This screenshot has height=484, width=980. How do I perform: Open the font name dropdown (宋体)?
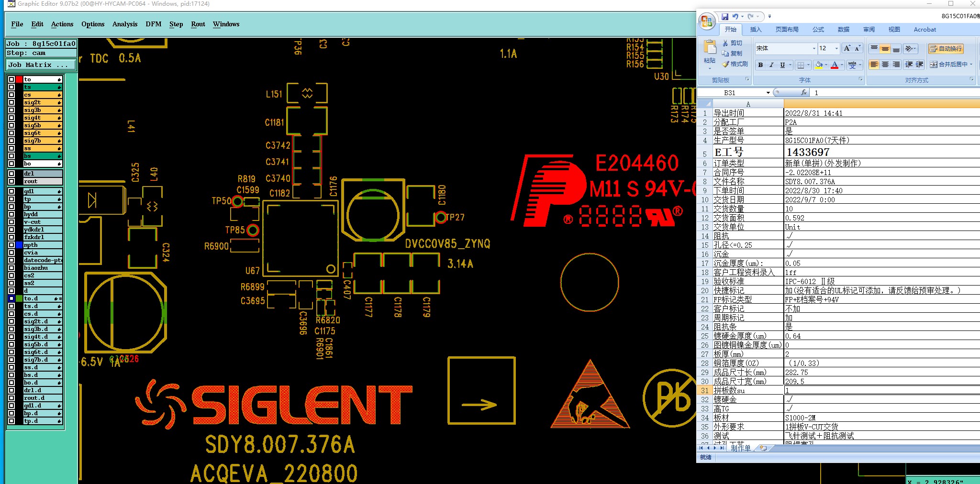pyautogui.click(x=814, y=48)
